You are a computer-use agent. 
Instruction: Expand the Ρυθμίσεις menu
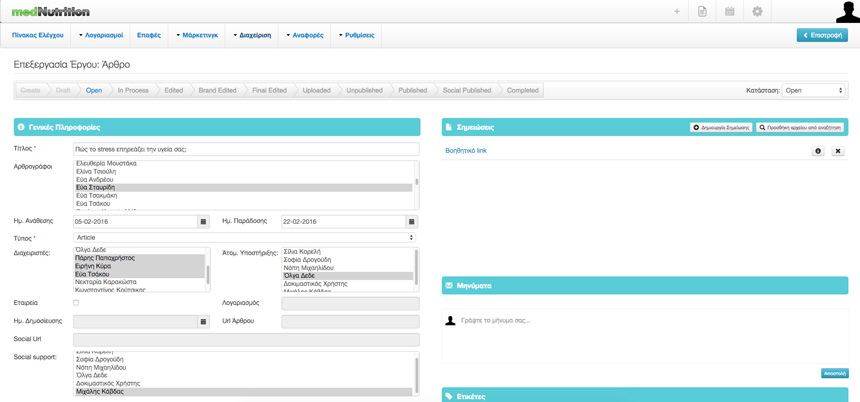click(357, 35)
